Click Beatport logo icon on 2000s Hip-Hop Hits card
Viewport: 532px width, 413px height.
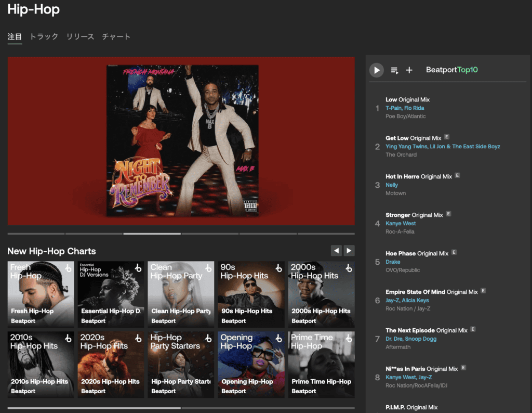349,268
